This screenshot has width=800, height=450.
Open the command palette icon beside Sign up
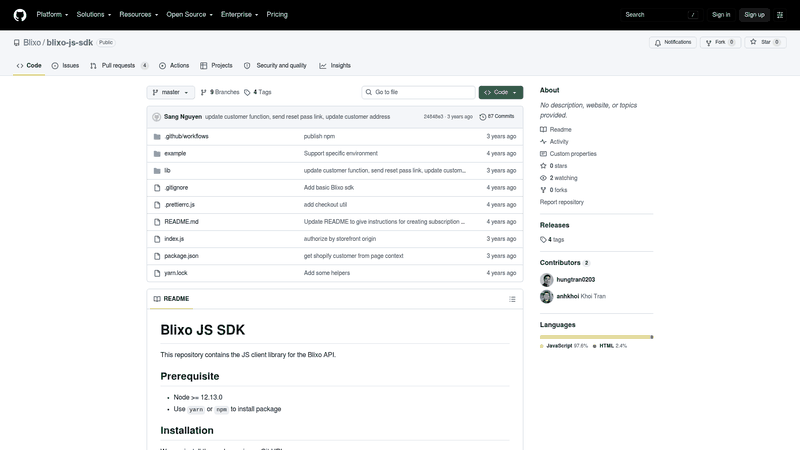[780, 15]
